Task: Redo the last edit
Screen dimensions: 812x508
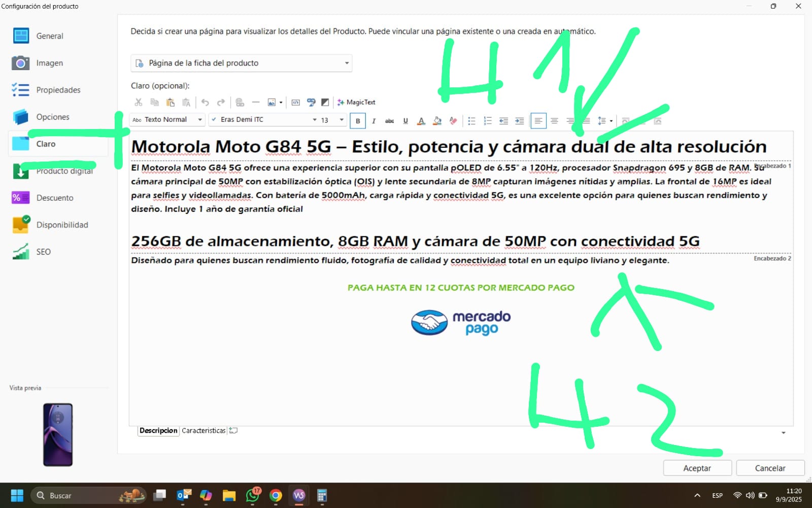Action: (221, 102)
